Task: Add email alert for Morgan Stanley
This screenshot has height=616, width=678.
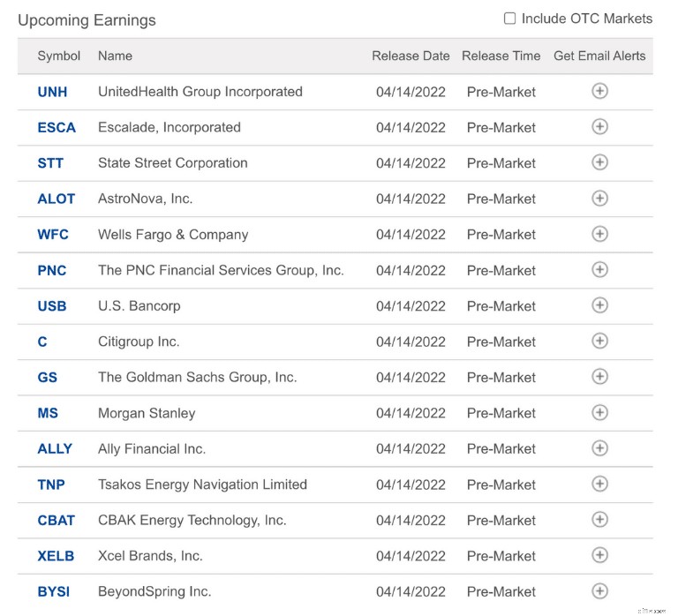Action: coord(599,412)
